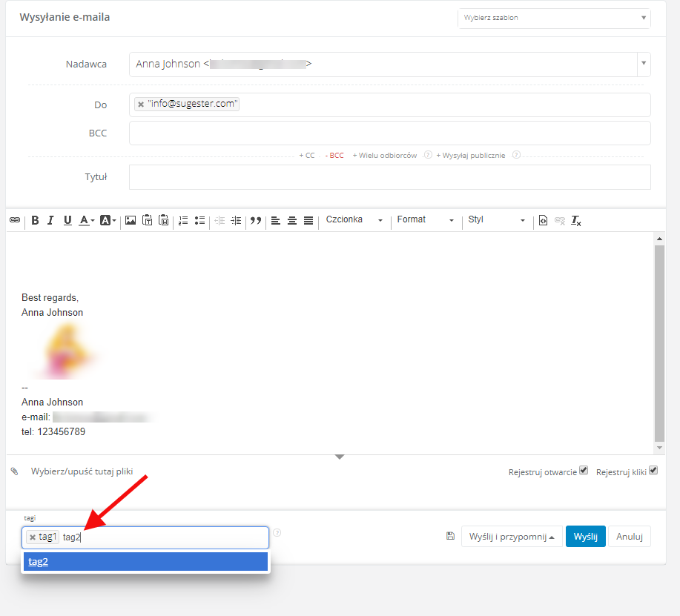View the HTML source
This screenshot has height=616, width=680.
click(543, 220)
